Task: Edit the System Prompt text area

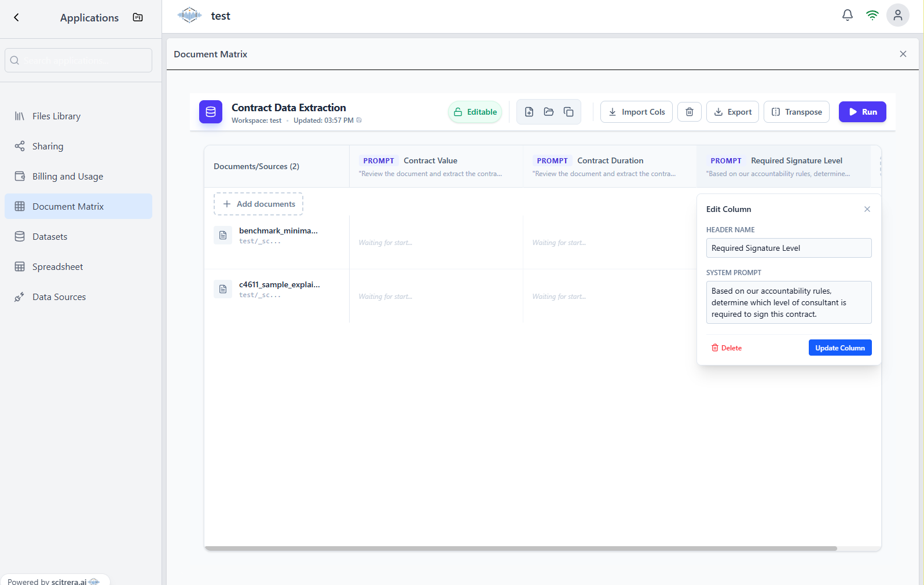Action: 789,302
